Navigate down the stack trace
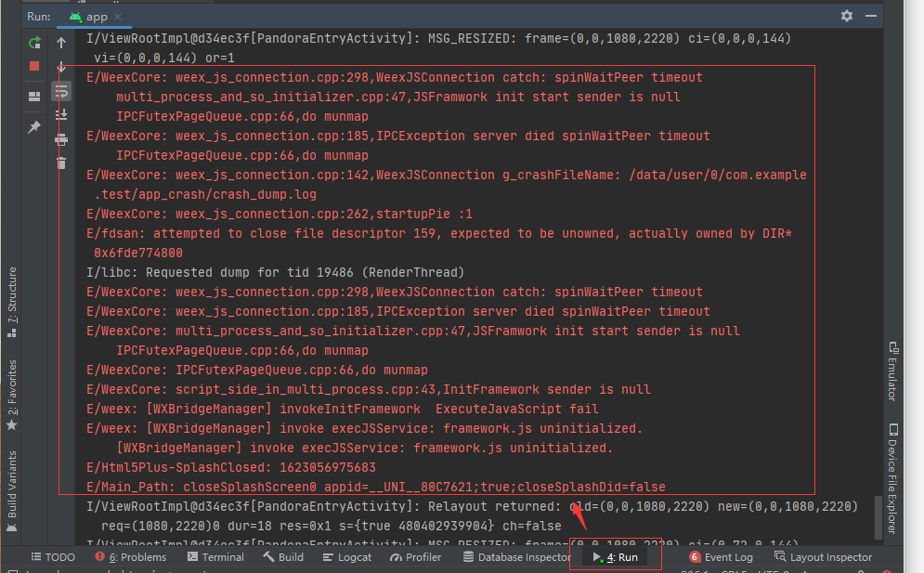This screenshot has width=924, height=573. tap(60, 68)
